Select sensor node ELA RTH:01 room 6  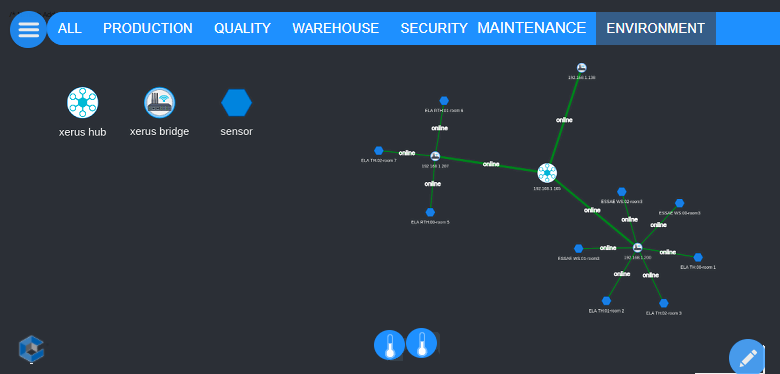[444, 101]
